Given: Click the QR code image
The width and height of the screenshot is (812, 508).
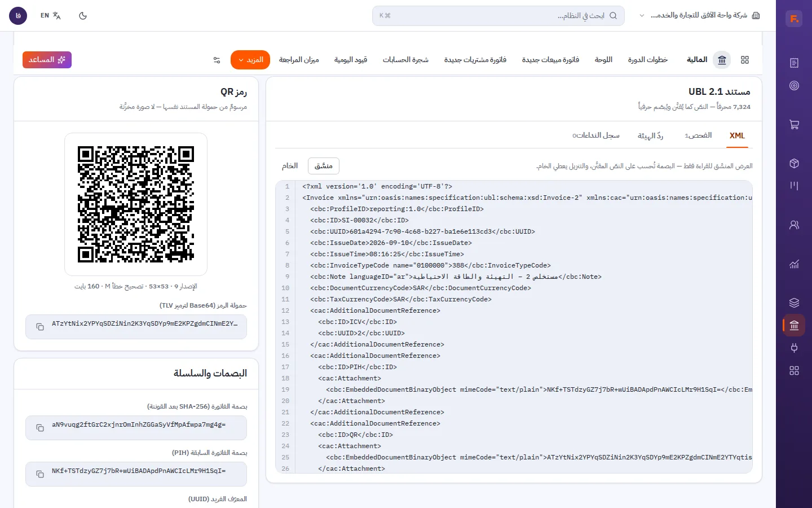Looking at the screenshot, I should pos(136,204).
